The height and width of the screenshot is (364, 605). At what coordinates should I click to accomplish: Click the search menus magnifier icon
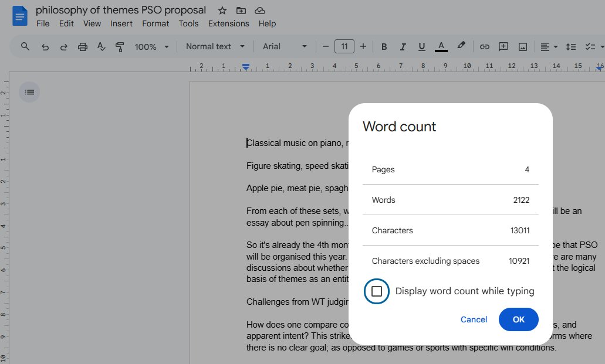click(25, 47)
